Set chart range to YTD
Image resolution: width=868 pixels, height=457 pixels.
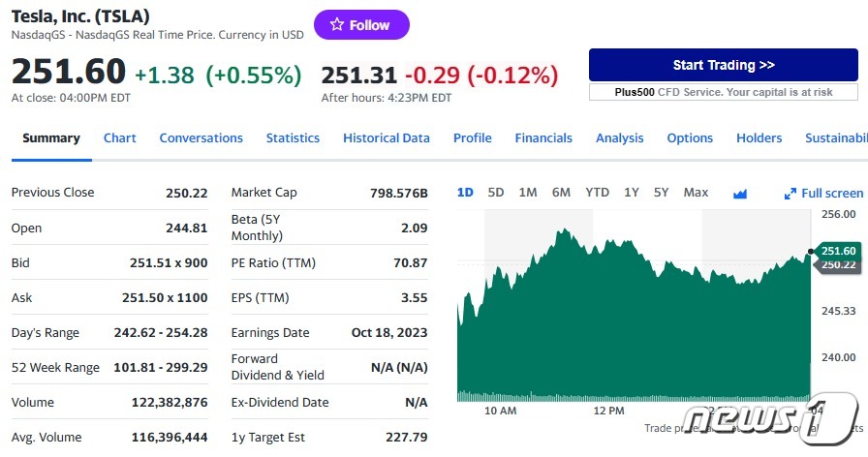click(597, 193)
